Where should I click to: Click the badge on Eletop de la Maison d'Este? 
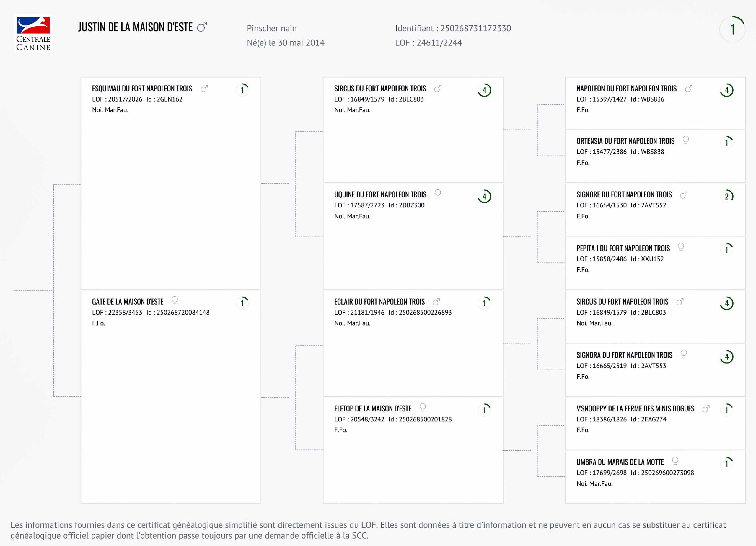(484, 410)
